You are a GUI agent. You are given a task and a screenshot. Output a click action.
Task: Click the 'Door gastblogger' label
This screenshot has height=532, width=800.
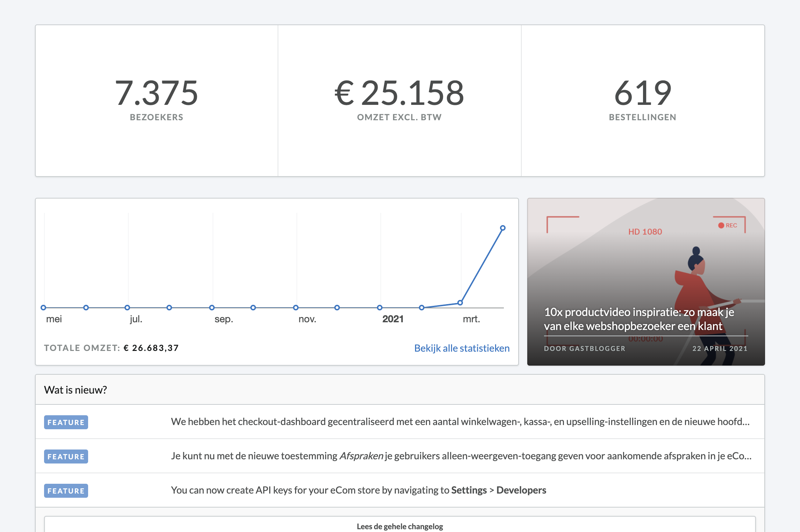585,348
